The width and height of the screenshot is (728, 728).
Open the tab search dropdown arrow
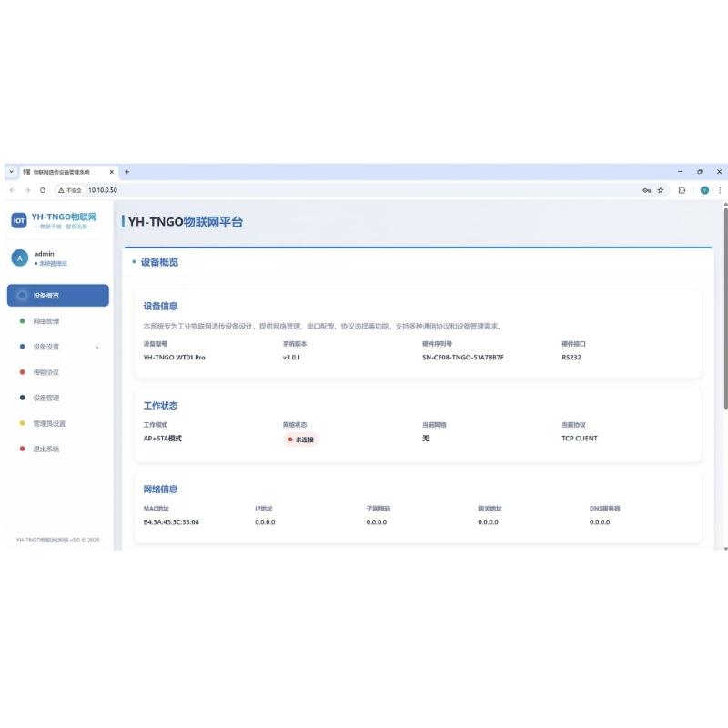pos(12,172)
